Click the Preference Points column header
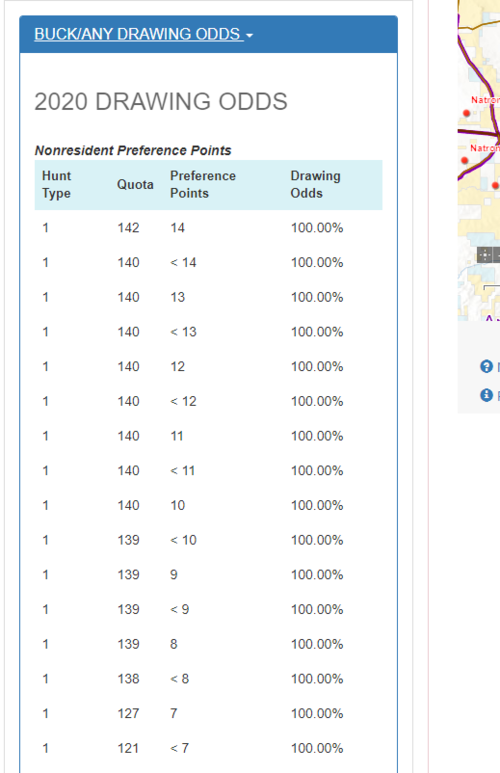The height and width of the screenshot is (773, 500). (203, 184)
